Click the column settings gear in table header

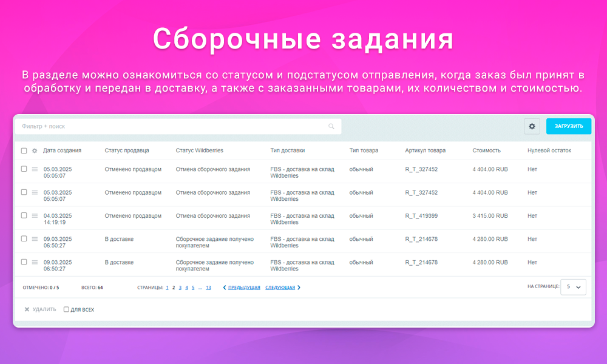[35, 150]
